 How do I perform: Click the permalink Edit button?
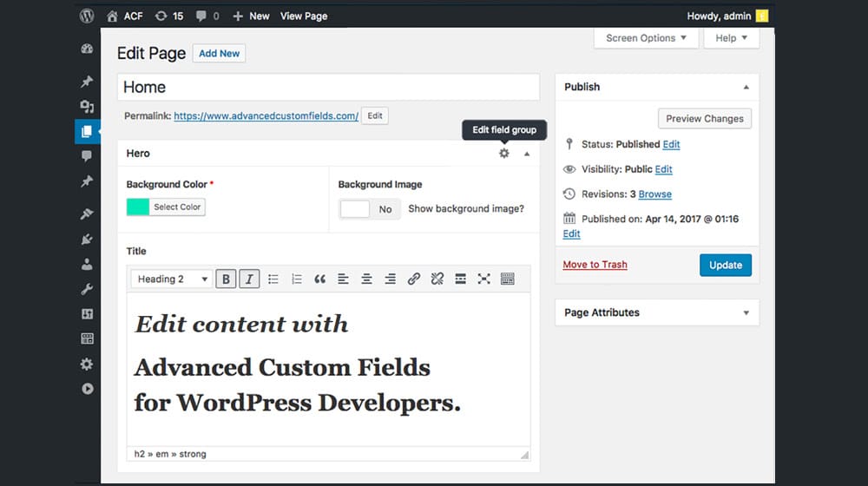[x=375, y=115]
